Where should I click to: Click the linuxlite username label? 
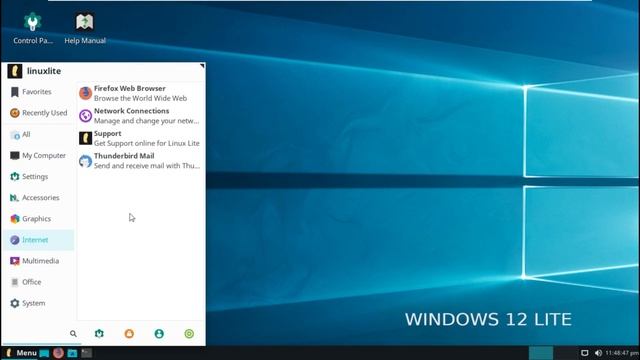click(x=44, y=71)
